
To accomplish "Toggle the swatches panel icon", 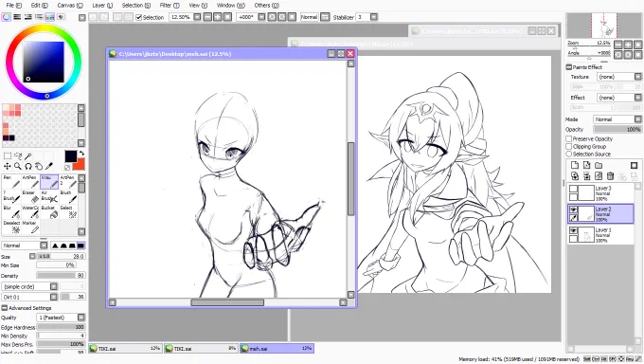I will click(49, 17).
